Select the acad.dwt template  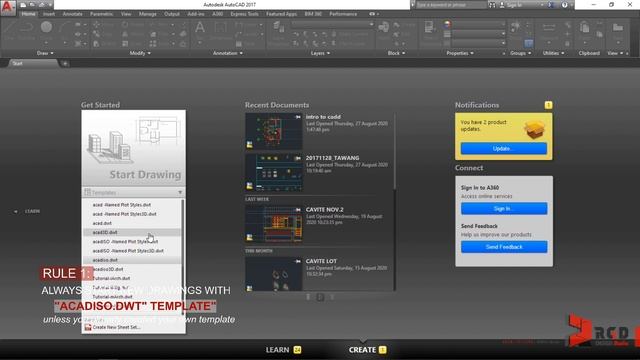(x=102, y=223)
